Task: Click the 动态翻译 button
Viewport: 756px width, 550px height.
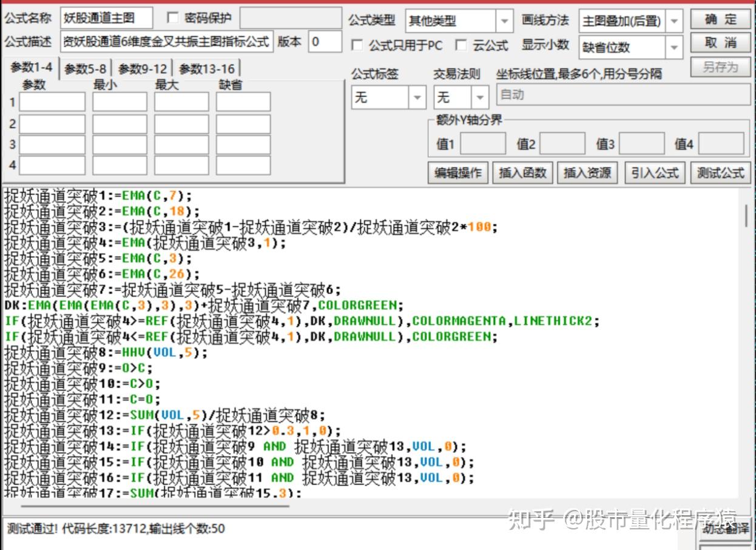Action: click(725, 528)
